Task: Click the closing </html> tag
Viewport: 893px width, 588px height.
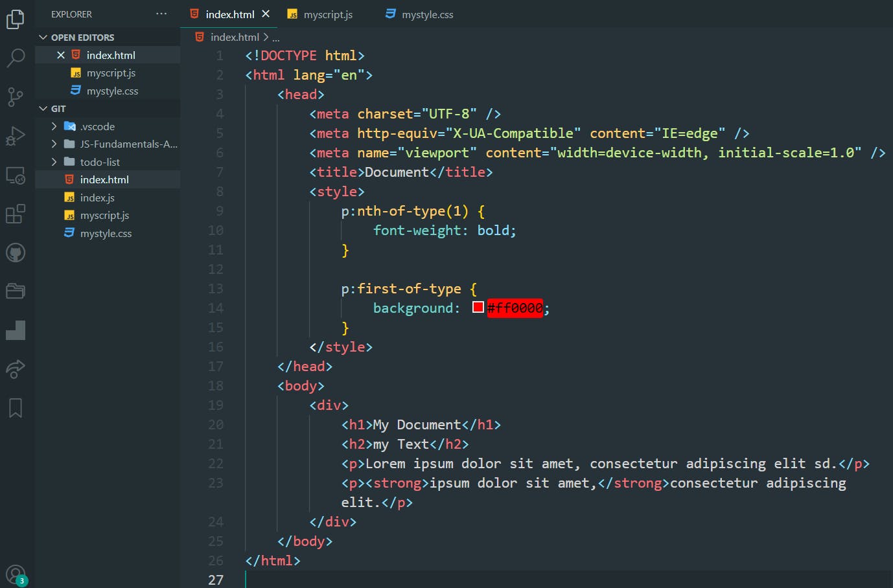Action: click(273, 561)
